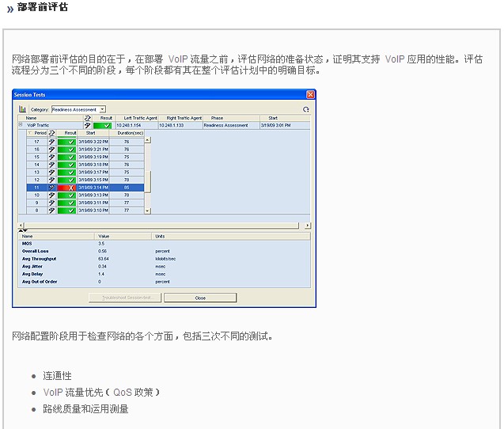Click the horizontal scrollbar right arrow
Screen dimensions: 504x429
[x=308, y=226]
